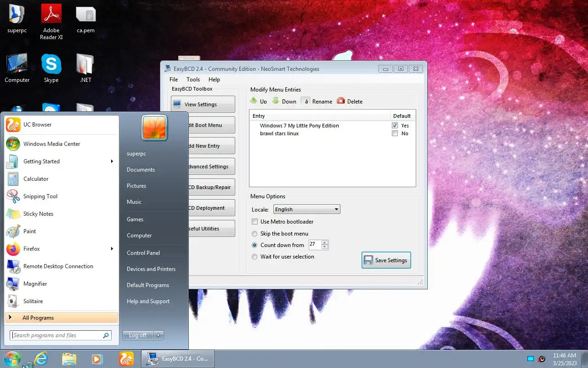Select Windows 7 My Little Pony Edition entry
The width and height of the screenshot is (588, 368).
(x=332, y=126)
